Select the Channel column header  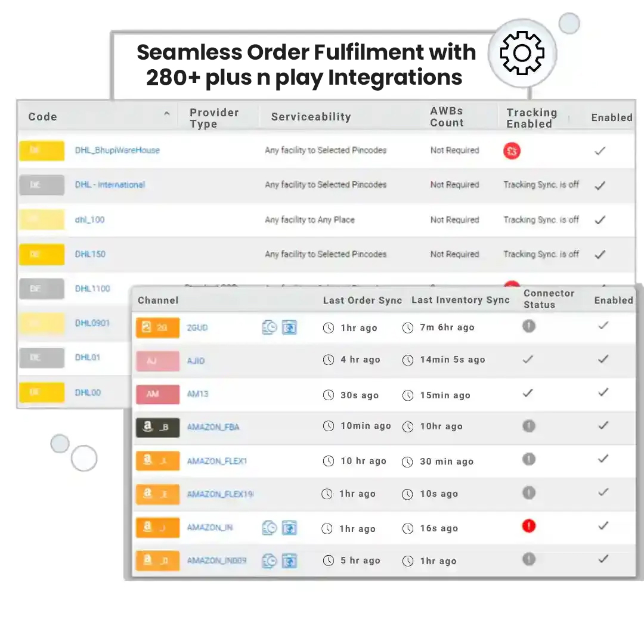pos(157,301)
